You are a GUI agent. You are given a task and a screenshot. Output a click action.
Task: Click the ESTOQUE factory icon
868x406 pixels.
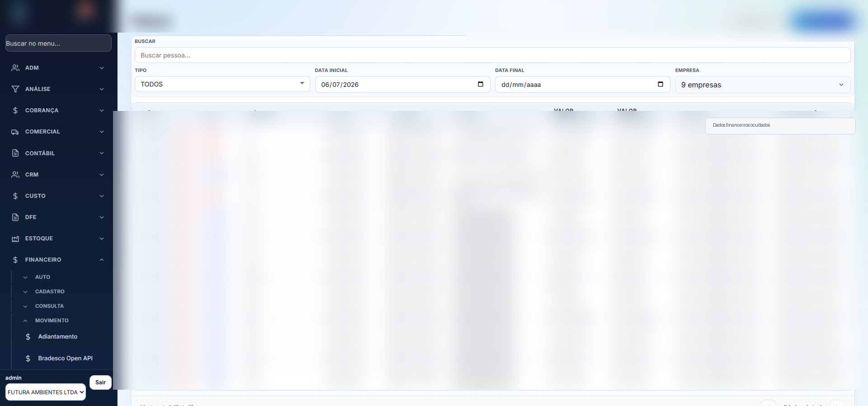tap(15, 239)
